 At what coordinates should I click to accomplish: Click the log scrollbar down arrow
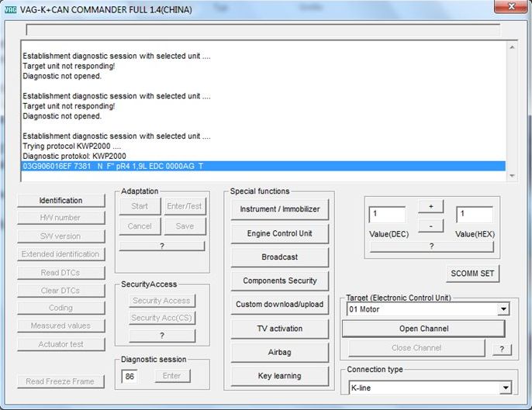(512, 176)
